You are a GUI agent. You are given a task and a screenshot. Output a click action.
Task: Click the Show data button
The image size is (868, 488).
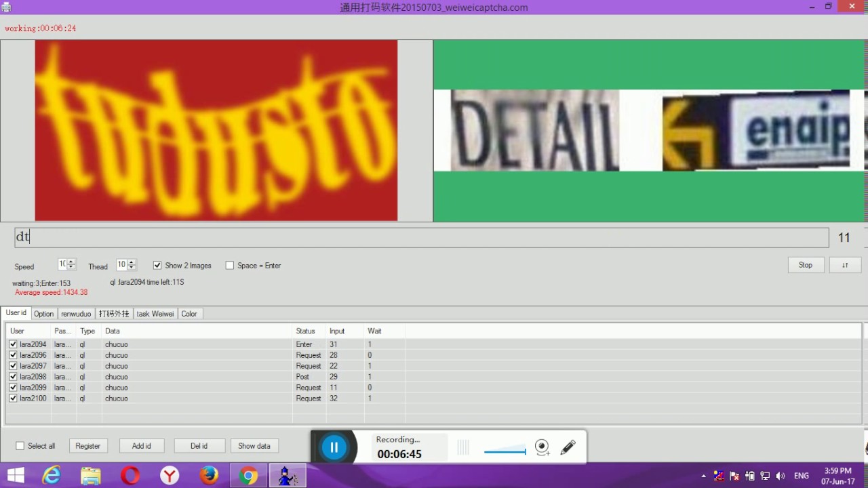point(254,446)
